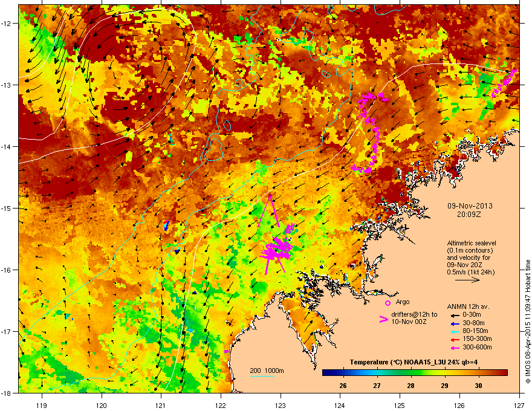This screenshot has height=411, width=532.
Task: Click the temperature color bar
Action: pyautogui.click(x=415, y=373)
